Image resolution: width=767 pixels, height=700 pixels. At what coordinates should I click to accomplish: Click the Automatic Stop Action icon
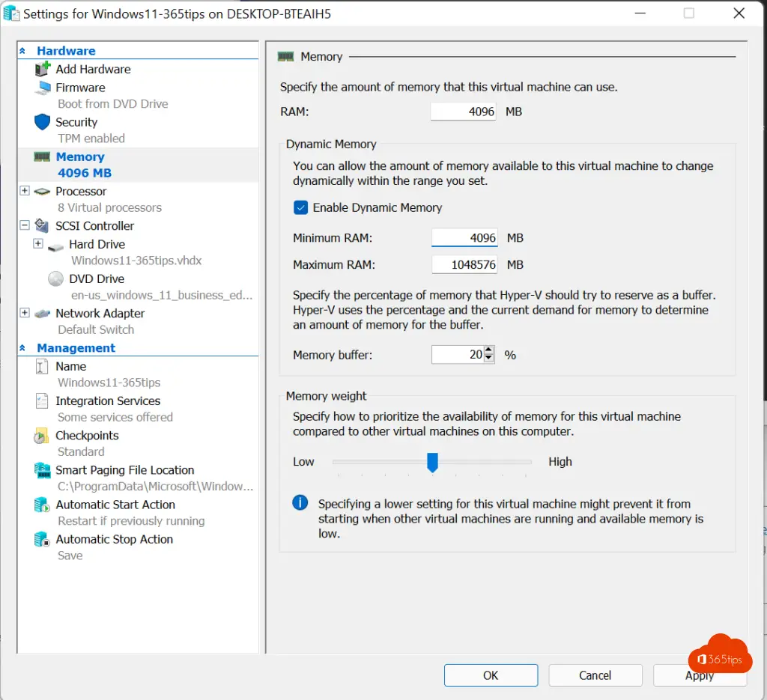tap(42, 540)
